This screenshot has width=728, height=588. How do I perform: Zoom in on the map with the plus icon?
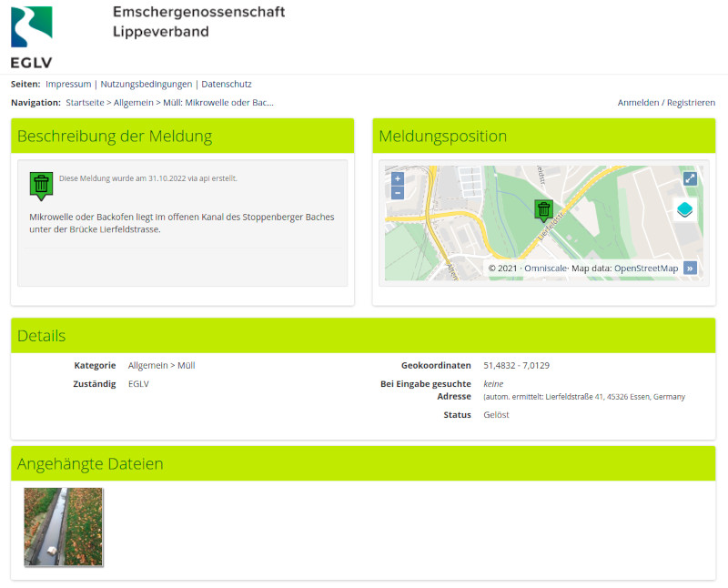398,179
